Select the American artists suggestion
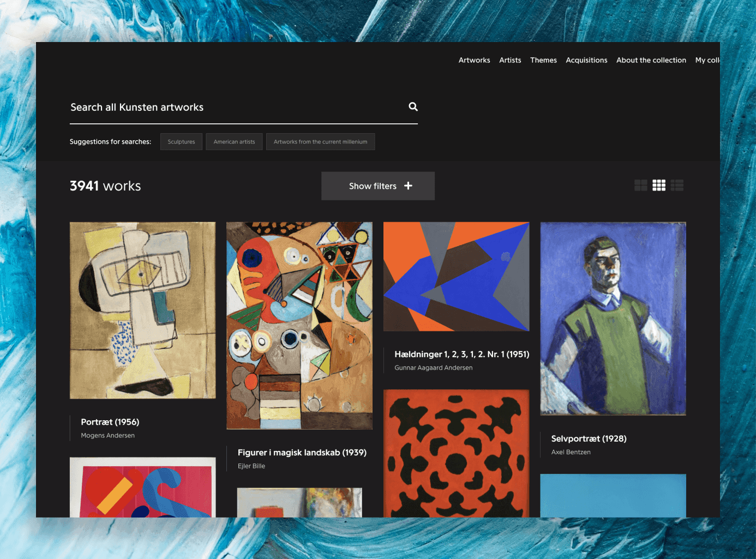This screenshot has height=559, width=756. [x=234, y=142]
